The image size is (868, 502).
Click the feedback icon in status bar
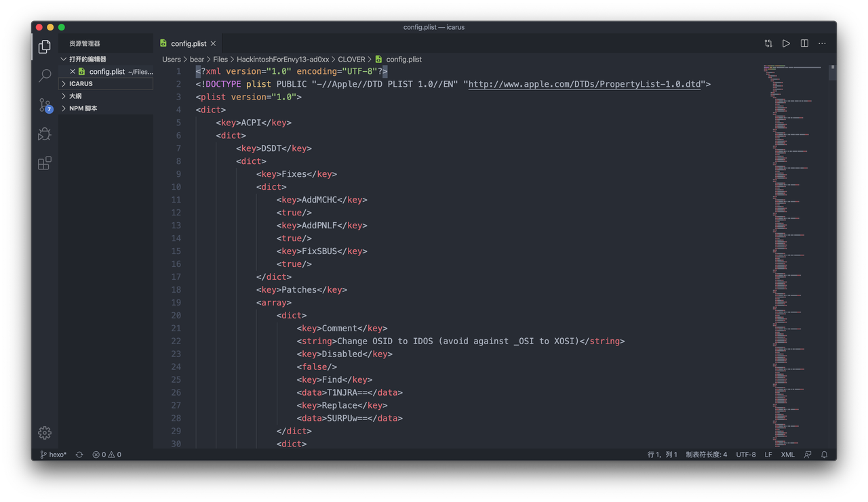point(808,455)
